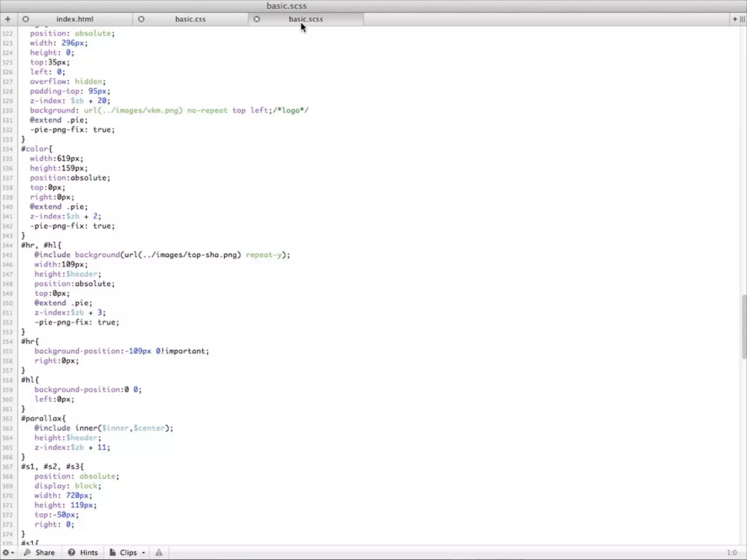Click the Share button

click(44, 552)
